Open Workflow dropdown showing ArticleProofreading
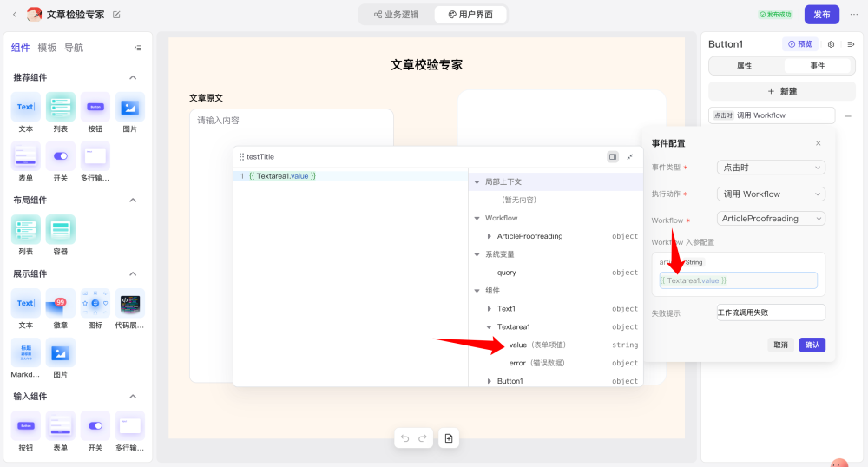The image size is (868, 467). point(771,219)
